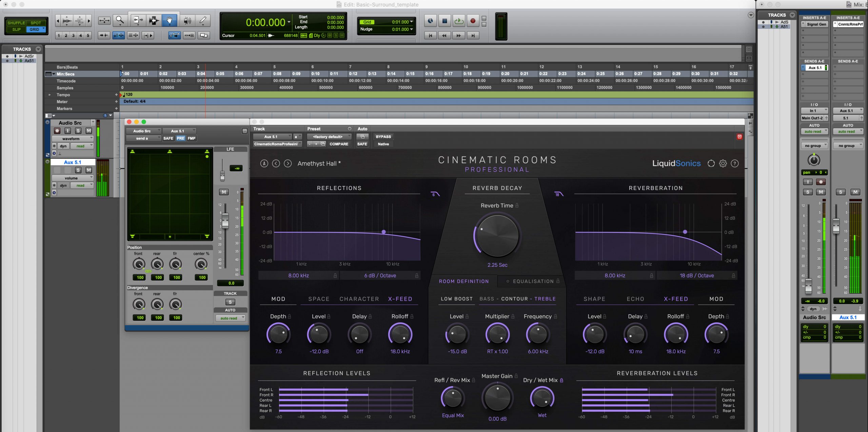Adjust the Master Gain knob
The width and height of the screenshot is (868, 432).
coord(497,397)
